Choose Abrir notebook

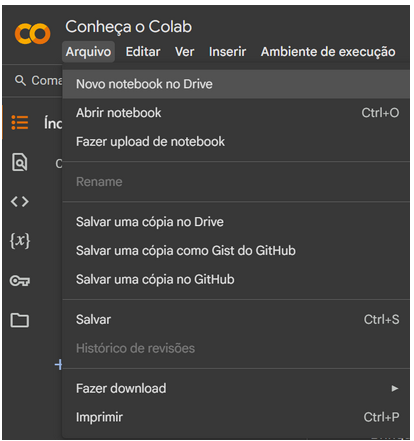pyautogui.click(x=236, y=113)
